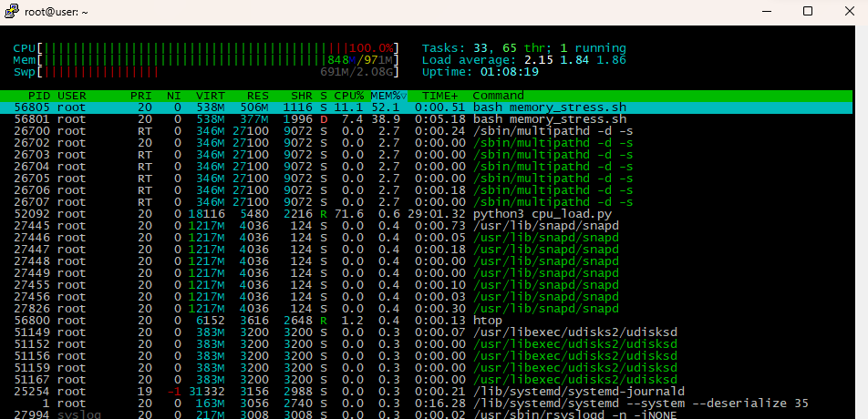Select thread 27446 snapd row
This screenshot has height=419, width=868.
tap(427, 238)
